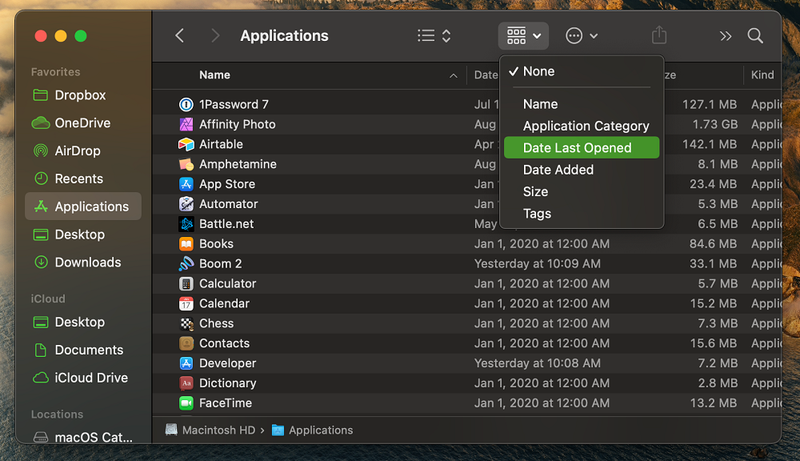Click Macintosh HD in path bar
Screen dimensions: 800x461
pyautogui.click(x=210, y=430)
